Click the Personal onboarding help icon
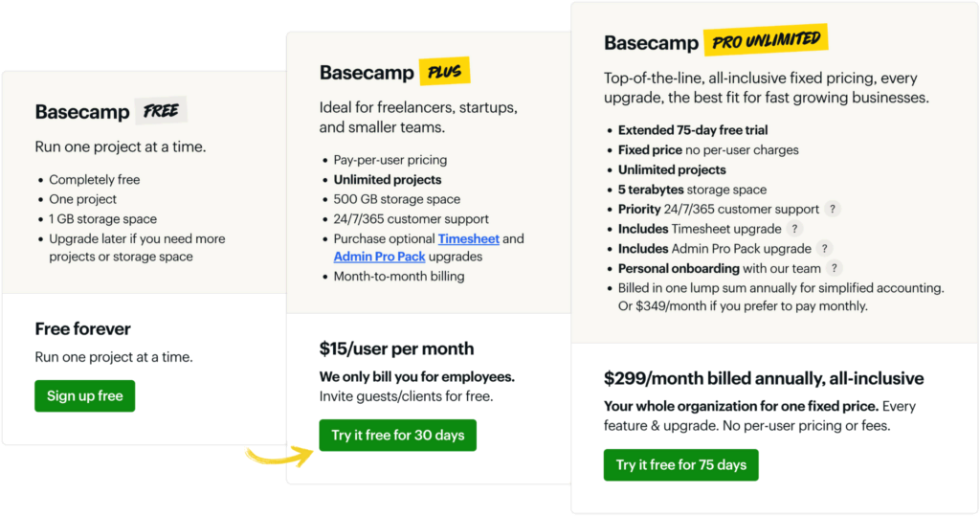Screen dimensions: 980x516 pos(835,269)
